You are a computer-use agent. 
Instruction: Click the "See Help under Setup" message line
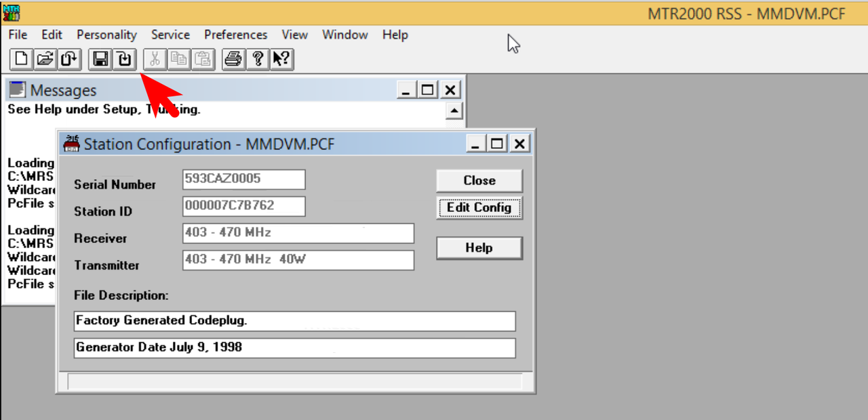click(x=104, y=109)
